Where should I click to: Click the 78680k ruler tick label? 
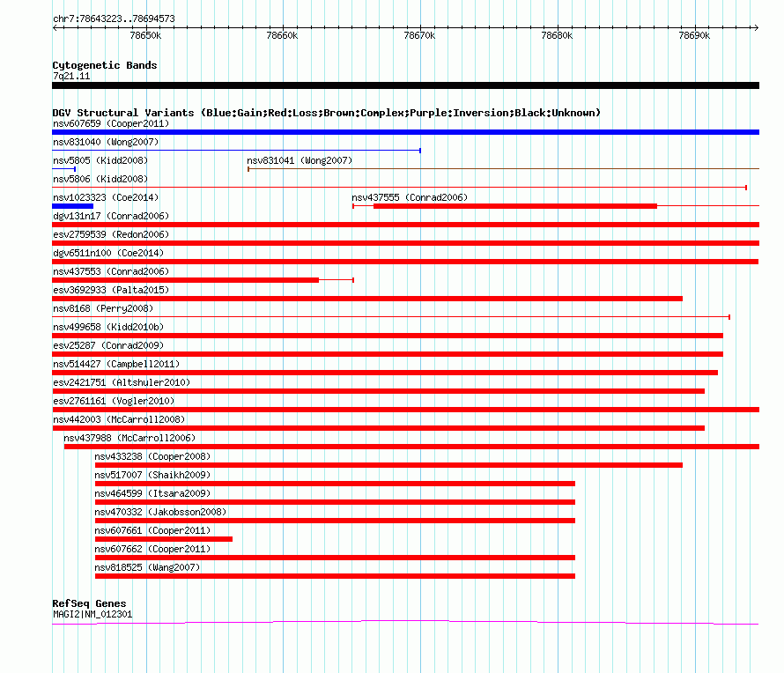point(557,35)
